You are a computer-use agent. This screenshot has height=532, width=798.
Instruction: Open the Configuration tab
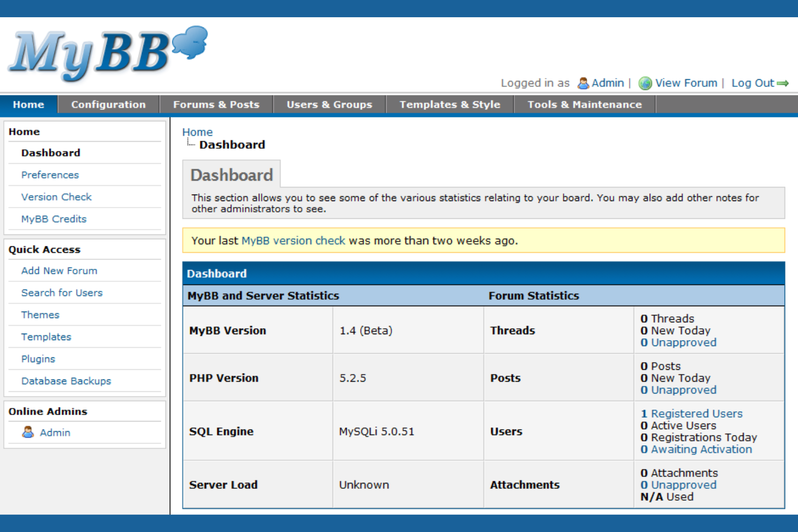click(108, 105)
